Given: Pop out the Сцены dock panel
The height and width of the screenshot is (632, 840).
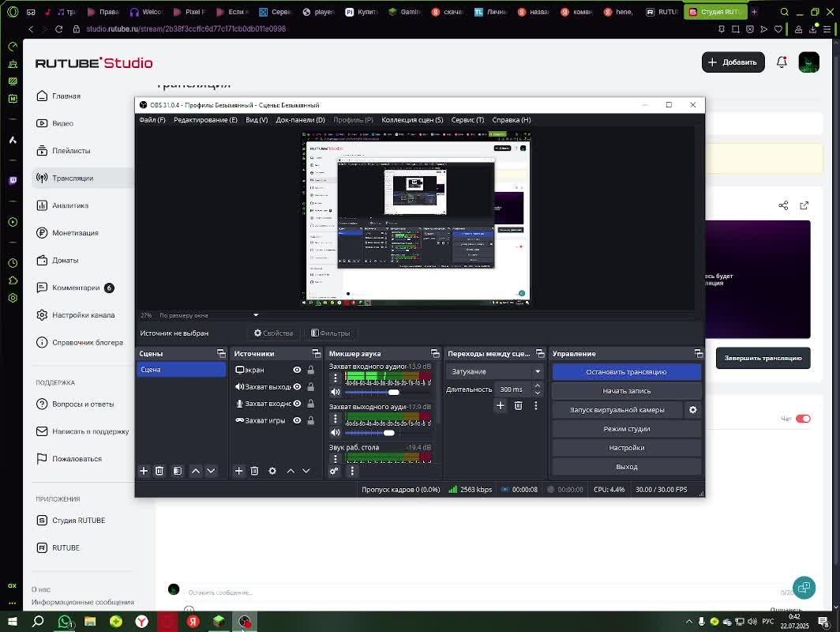Looking at the screenshot, I should coord(221,353).
